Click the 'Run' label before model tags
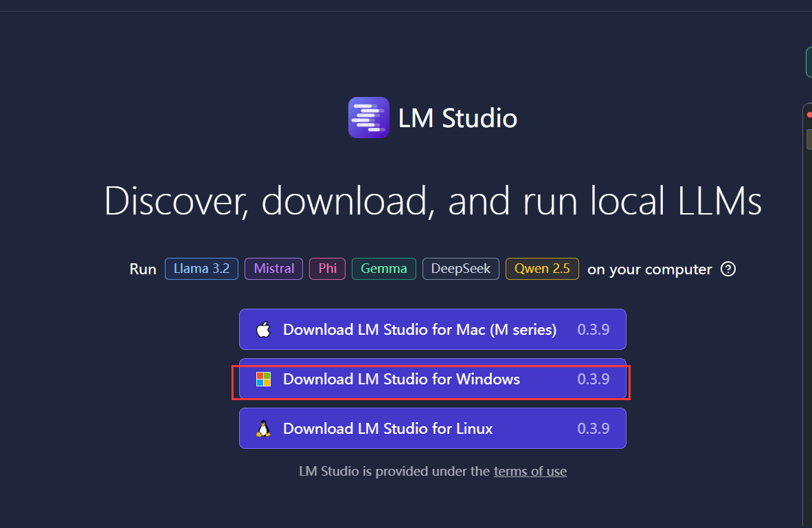This screenshot has width=812, height=528. click(143, 269)
